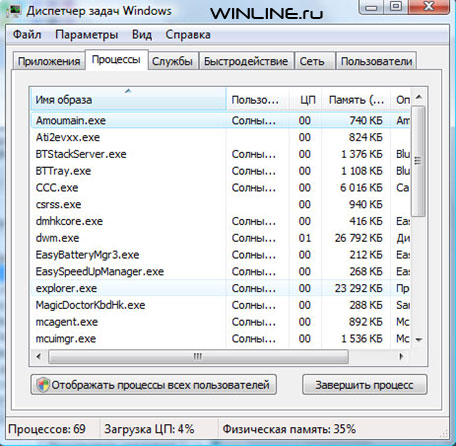Switch to the Приложения tab
The width and height of the screenshot is (456, 446).
(x=49, y=61)
